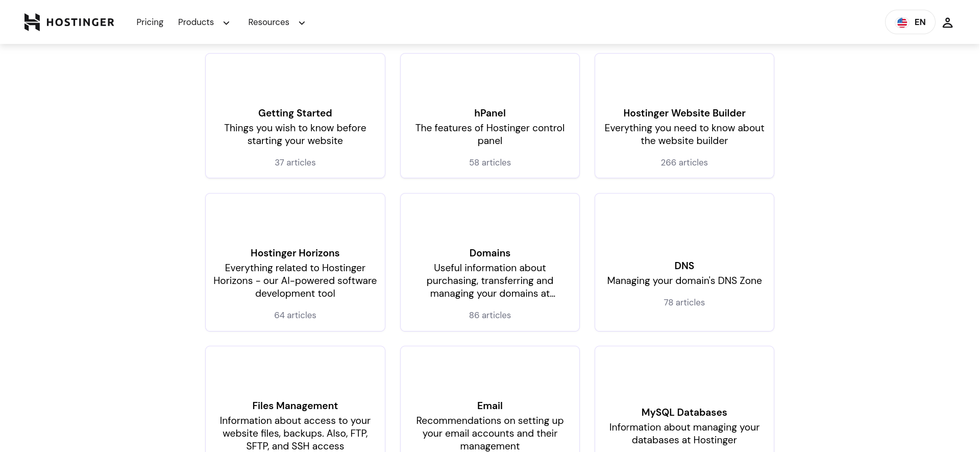This screenshot has width=980, height=452.
Task: Open the DNS help category
Action: (x=684, y=262)
